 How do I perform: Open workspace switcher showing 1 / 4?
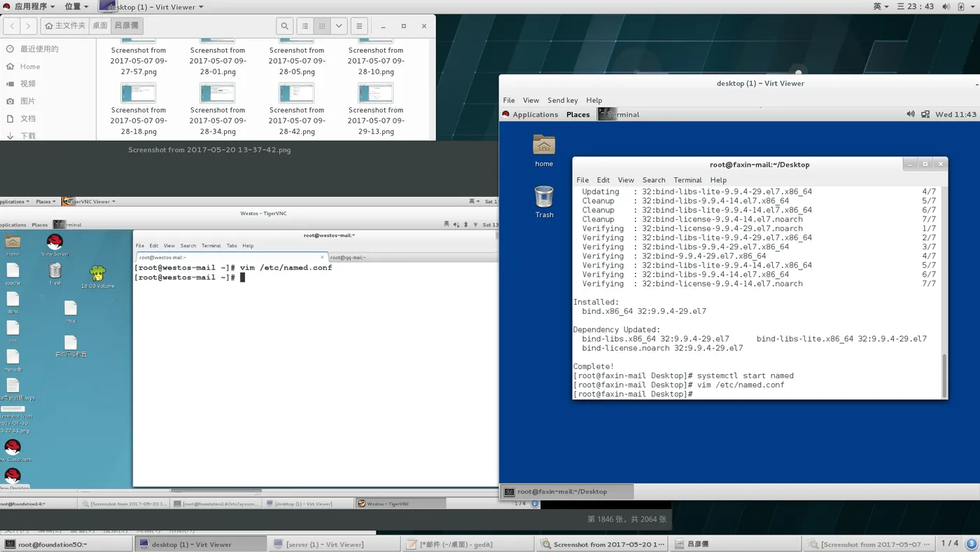[x=950, y=544]
